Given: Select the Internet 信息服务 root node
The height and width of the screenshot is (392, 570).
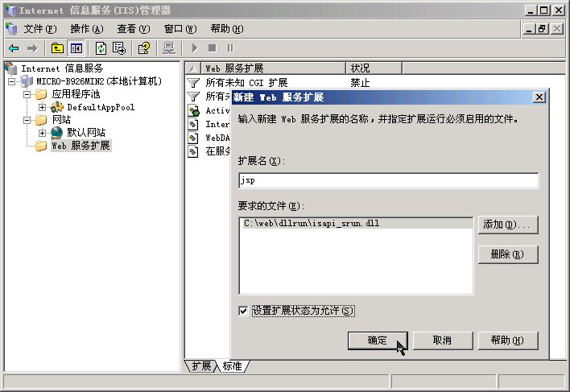Looking at the screenshot, I should click(x=62, y=68).
